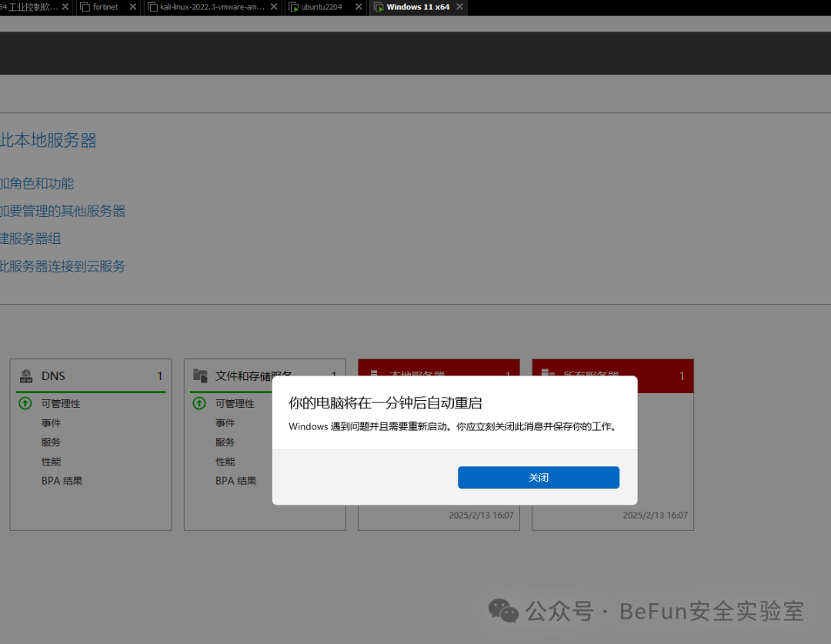This screenshot has width=831, height=644.
Task: Open 事件 in 文件和存储服务 tile
Action: tap(225, 423)
